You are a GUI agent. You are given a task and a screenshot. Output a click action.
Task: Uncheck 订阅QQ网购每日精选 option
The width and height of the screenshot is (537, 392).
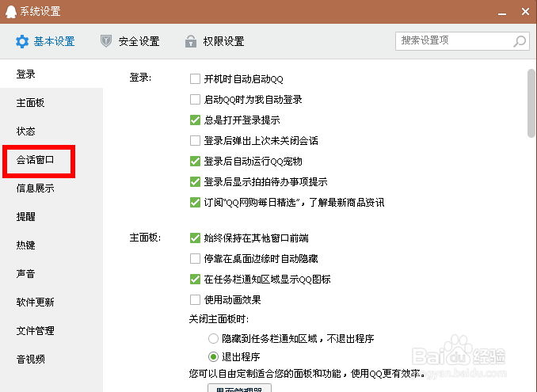tap(195, 202)
